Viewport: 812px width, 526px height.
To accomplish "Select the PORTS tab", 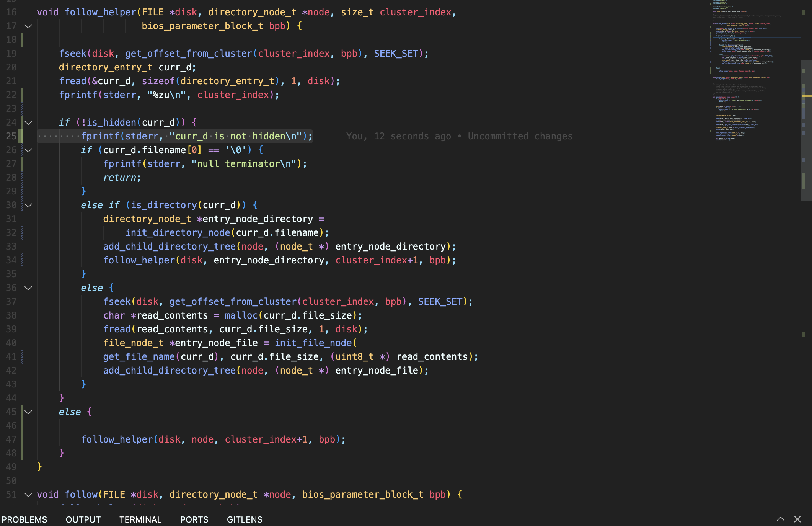I will pos(194,519).
